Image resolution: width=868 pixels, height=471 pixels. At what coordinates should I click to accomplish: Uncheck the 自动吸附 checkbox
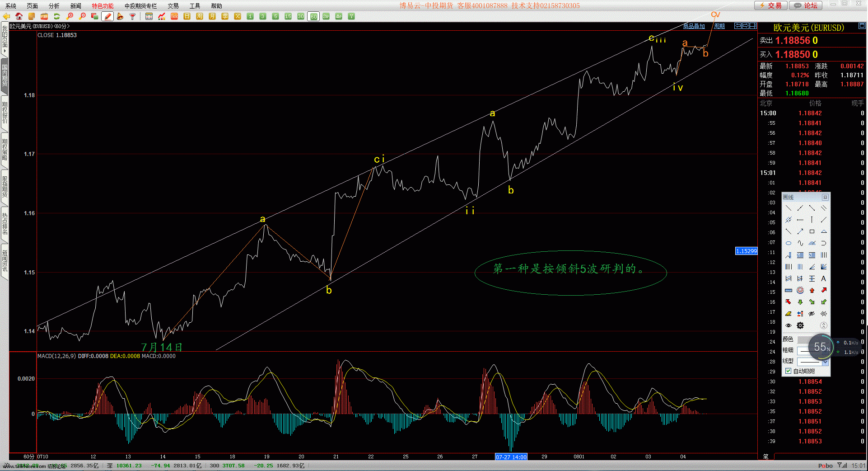789,371
